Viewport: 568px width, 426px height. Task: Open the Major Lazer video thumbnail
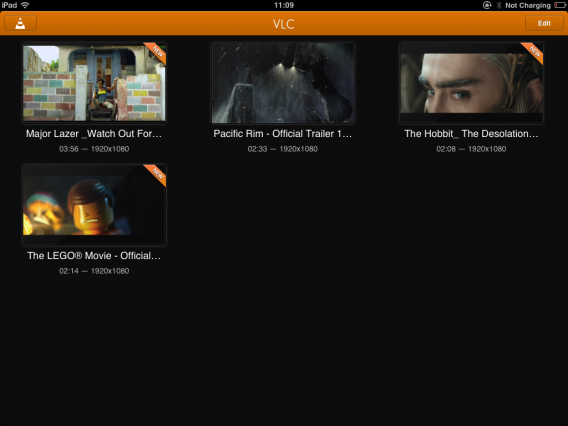(x=94, y=83)
